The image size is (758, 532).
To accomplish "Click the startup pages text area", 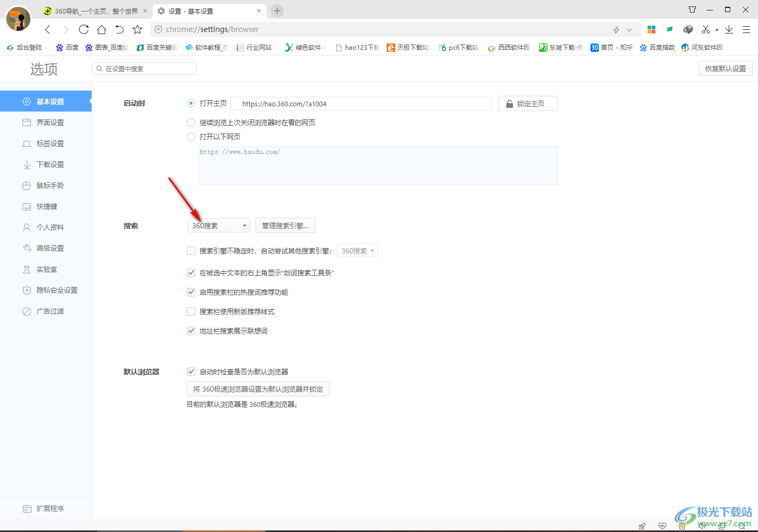I will click(378, 165).
